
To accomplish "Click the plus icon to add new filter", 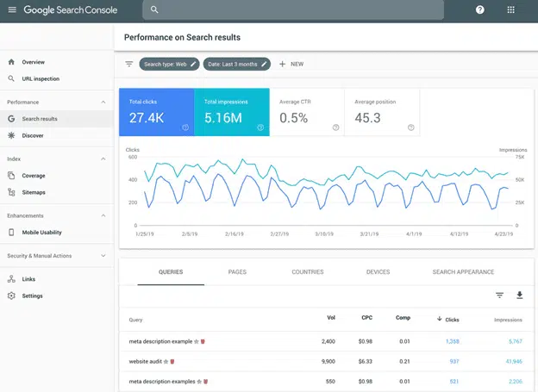I will tap(282, 64).
